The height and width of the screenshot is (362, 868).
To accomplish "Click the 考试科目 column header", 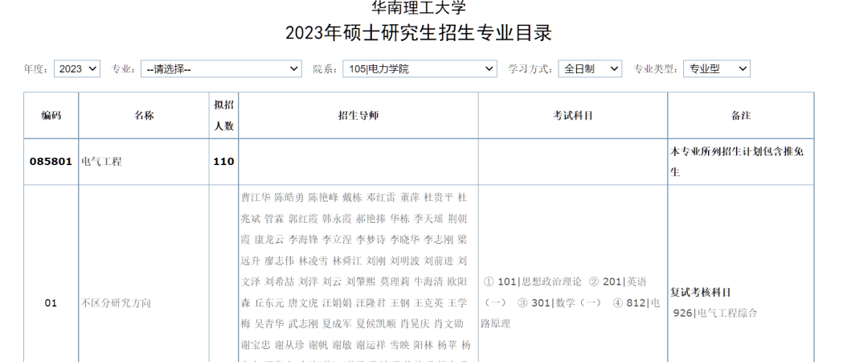I will click(573, 115).
